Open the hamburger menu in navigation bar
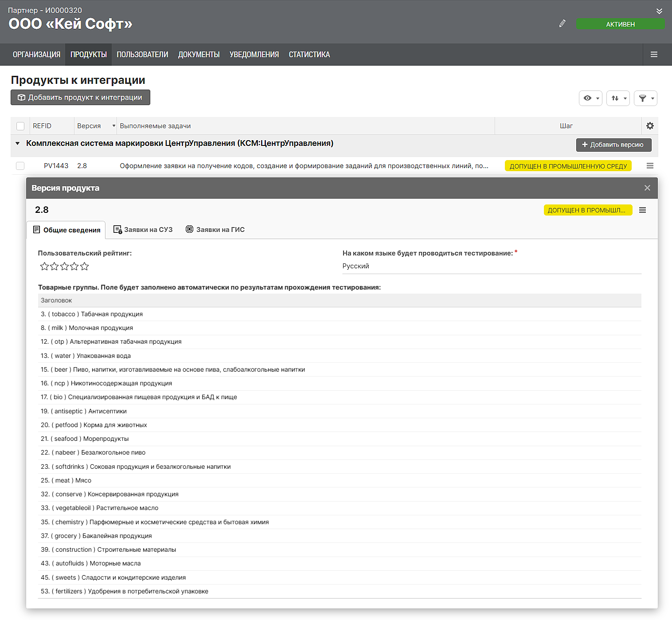The width and height of the screenshot is (672, 620). [654, 55]
